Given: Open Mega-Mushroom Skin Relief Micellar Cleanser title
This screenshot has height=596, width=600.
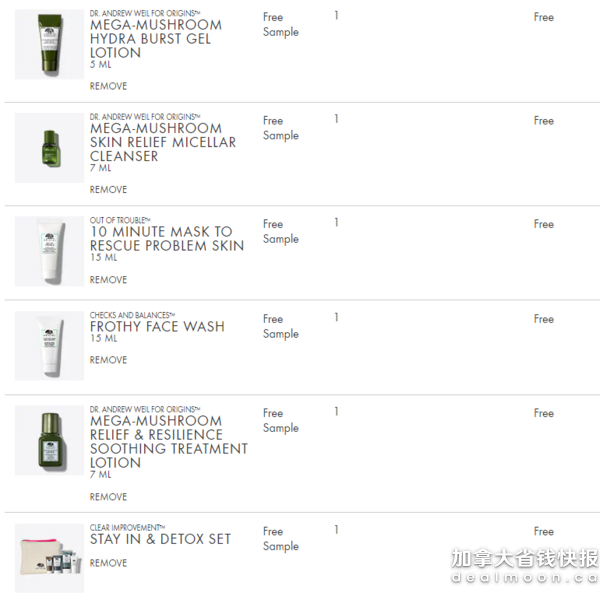Looking at the screenshot, I should click(x=163, y=142).
